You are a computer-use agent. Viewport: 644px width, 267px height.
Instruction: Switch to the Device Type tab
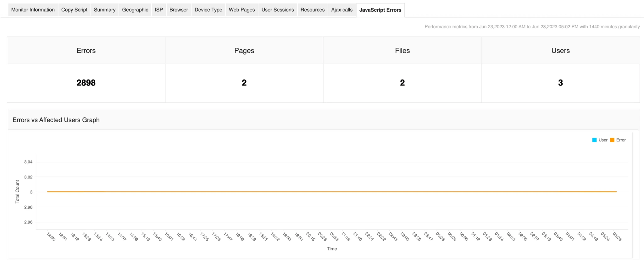(x=208, y=10)
